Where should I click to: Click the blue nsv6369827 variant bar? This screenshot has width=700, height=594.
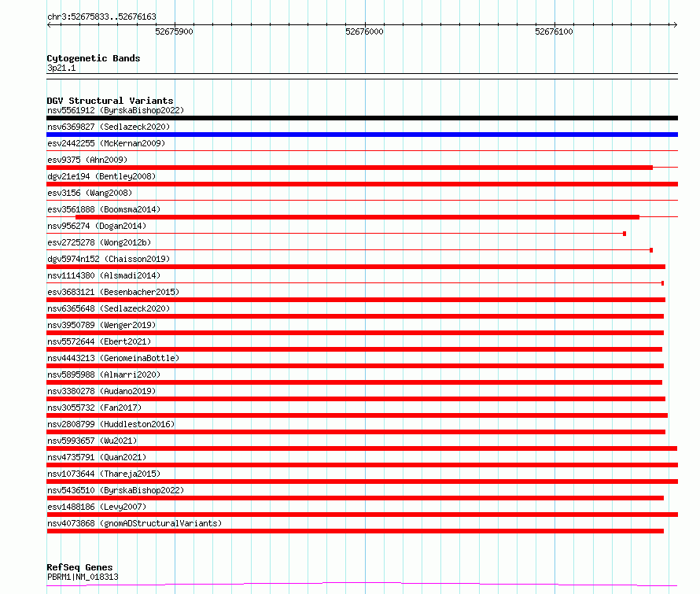pos(362,135)
